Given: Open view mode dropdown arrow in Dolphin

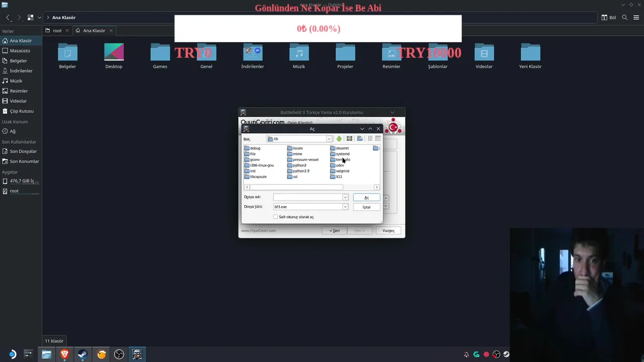Looking at the screenshot, I should coord(39,18).
